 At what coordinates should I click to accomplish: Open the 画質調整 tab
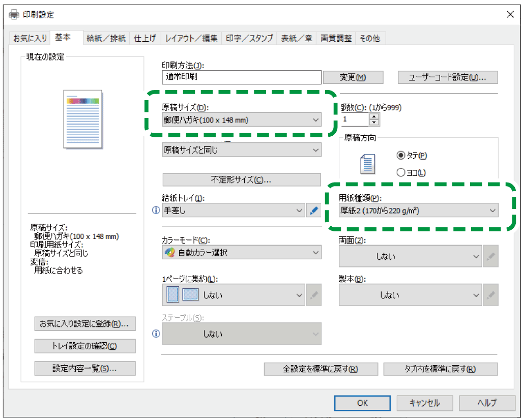(x=336, y=38)
